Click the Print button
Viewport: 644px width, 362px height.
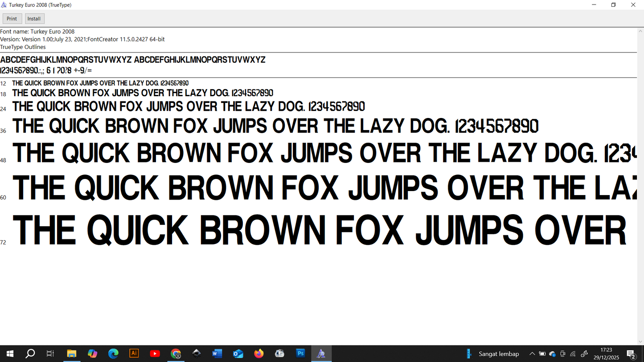point(12,19)
